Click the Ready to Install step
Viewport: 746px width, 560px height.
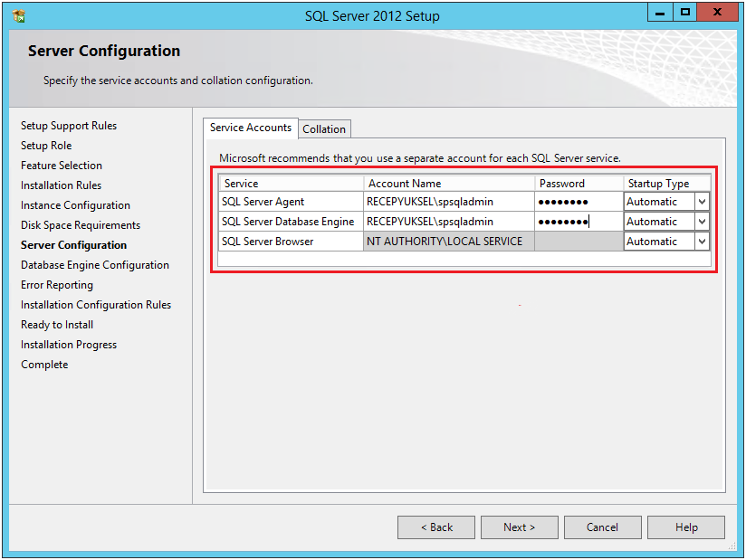[57, 325]
